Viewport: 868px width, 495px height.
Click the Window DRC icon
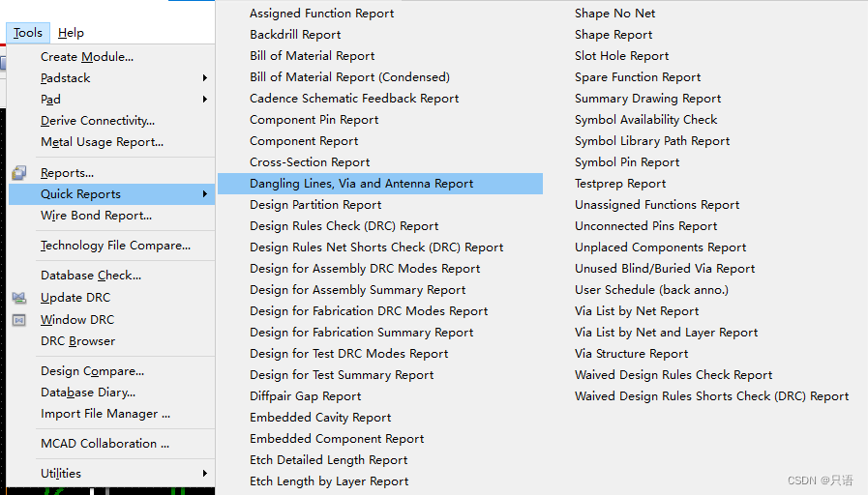(19, 320)
